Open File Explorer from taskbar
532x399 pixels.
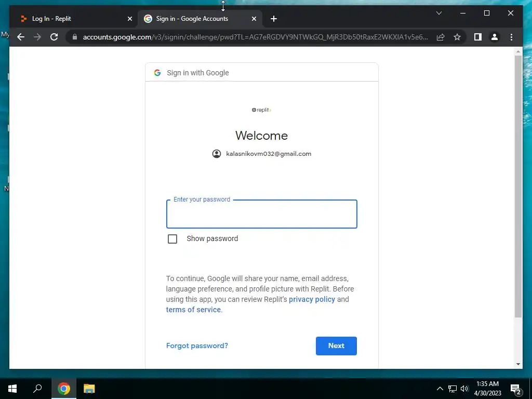click(89, 389)
